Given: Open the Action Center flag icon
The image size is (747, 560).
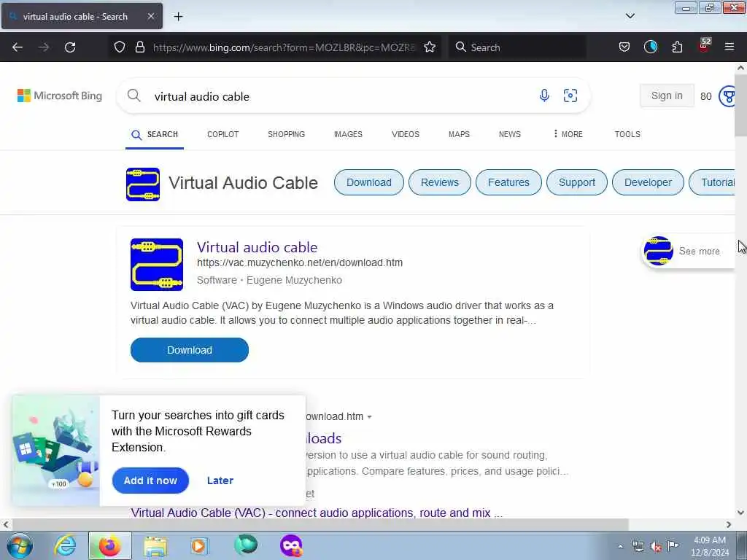Looking at the screenshot, I should coord(673,545).
